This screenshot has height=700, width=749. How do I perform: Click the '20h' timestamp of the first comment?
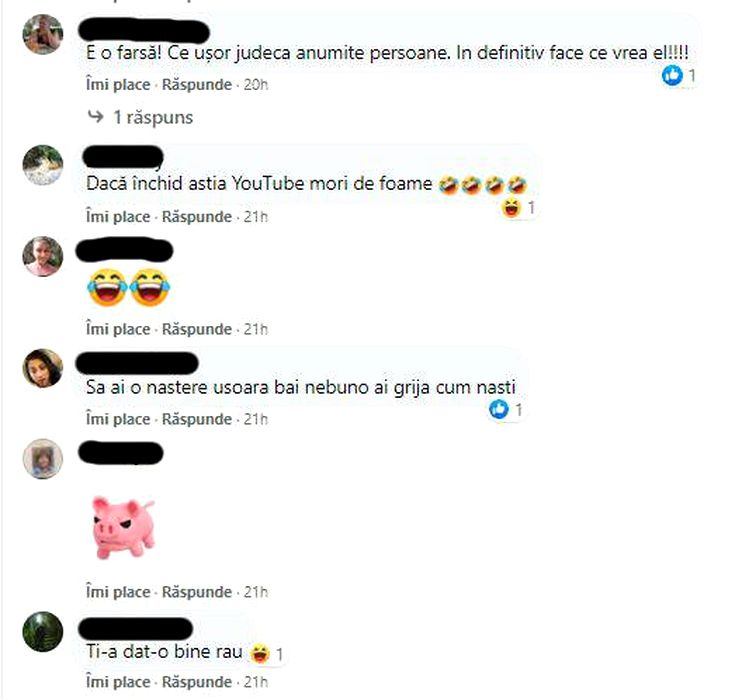(256, 85)
